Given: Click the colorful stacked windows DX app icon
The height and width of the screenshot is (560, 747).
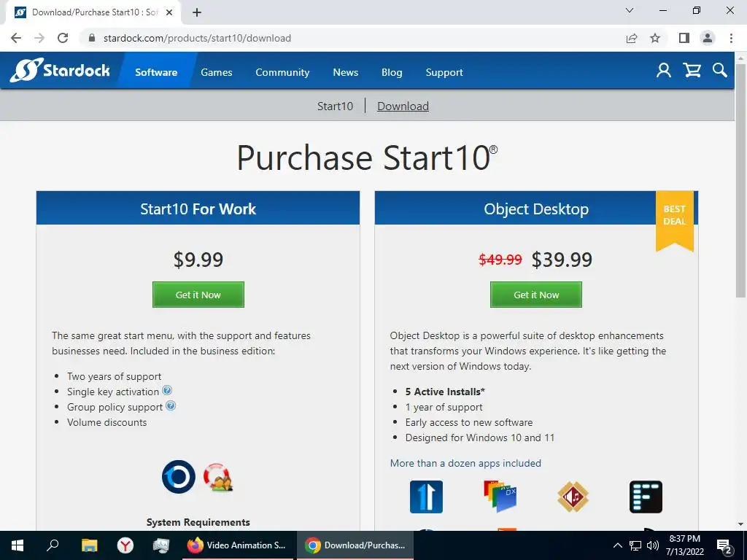Looking at the screenshot, I should click(x=500, y=496).
